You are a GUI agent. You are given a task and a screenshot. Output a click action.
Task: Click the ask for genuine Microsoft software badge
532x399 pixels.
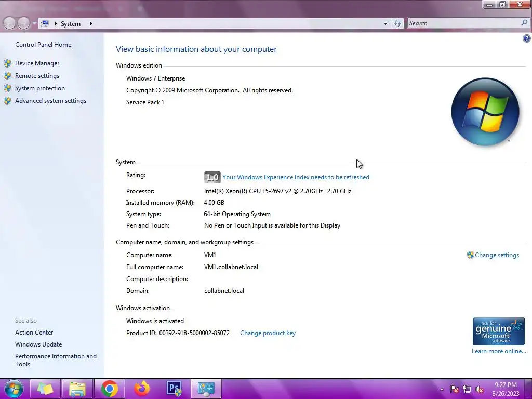tap(498, 331)
